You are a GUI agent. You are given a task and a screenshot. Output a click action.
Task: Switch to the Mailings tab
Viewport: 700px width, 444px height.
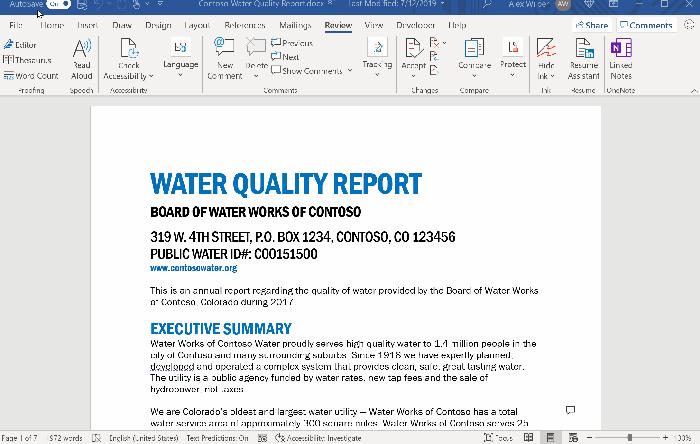point(295,25)
